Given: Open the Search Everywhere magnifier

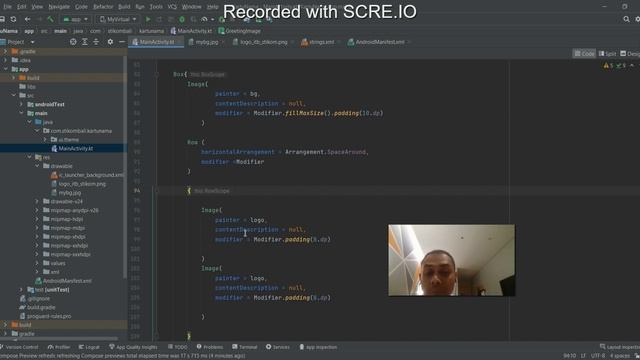Looking at the screenshot, I should pos(626,19).
